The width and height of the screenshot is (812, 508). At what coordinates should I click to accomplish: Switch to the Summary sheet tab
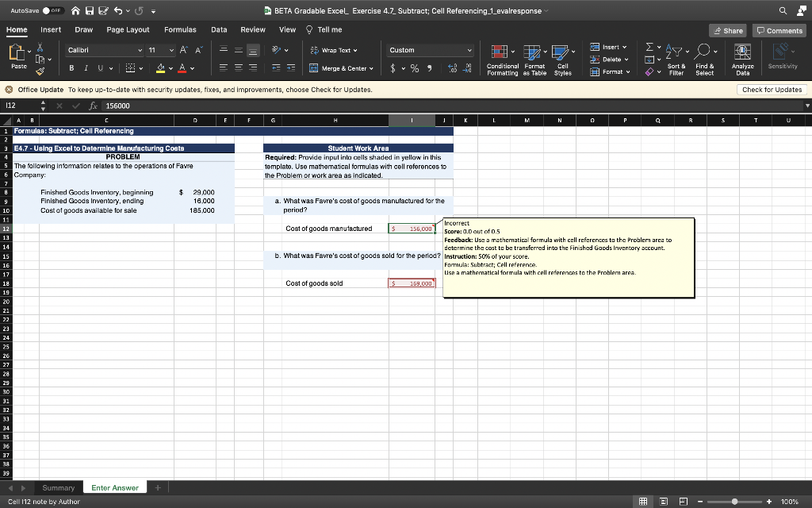pos(59,488)
